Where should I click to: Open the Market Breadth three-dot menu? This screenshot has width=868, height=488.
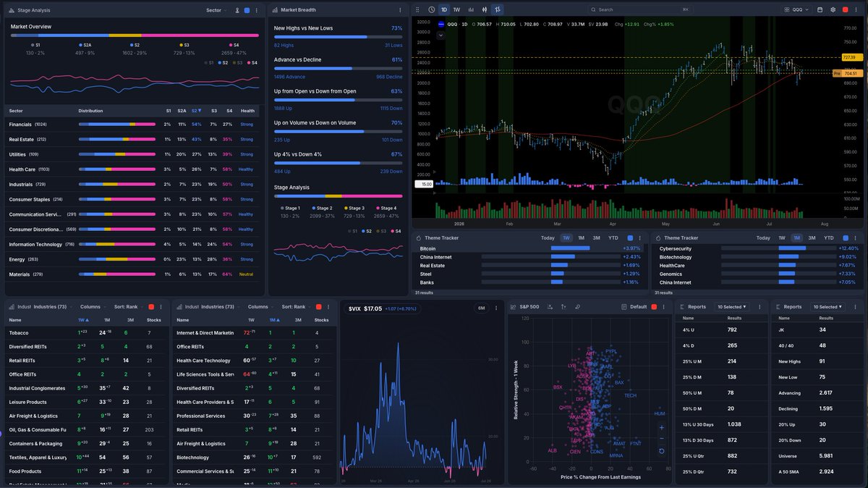tap(400, 10)
